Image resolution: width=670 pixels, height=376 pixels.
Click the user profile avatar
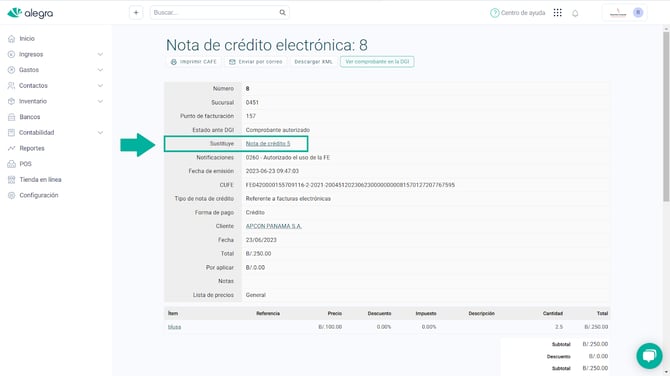638,12
